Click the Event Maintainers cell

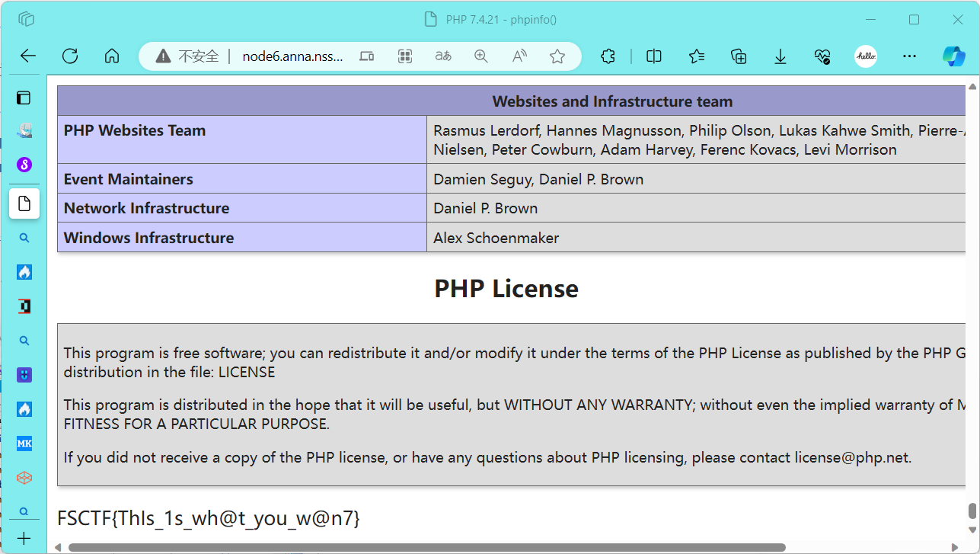pyautogui.click(x=242, y=179)
